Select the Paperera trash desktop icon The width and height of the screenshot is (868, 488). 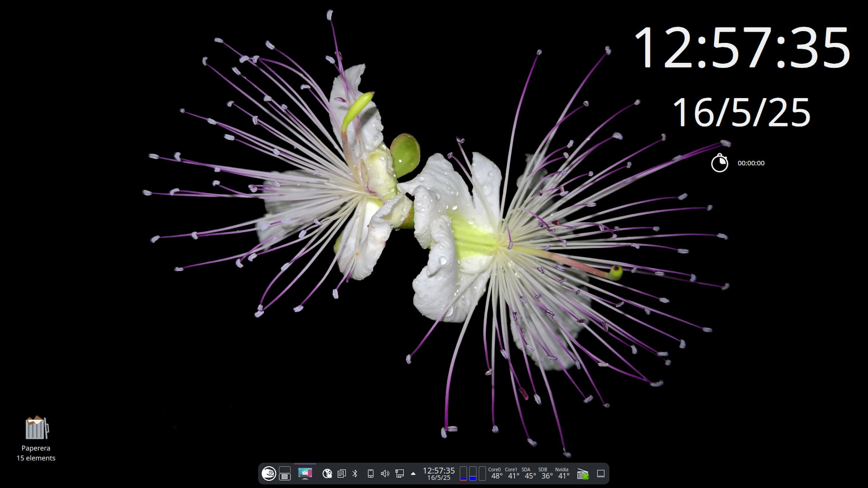36,428
